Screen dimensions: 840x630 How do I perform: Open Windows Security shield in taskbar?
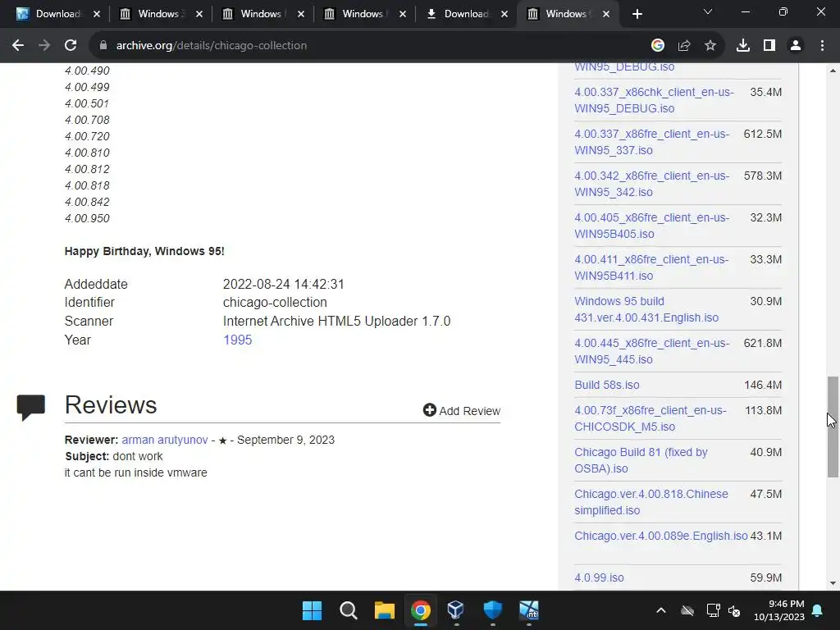492,609
